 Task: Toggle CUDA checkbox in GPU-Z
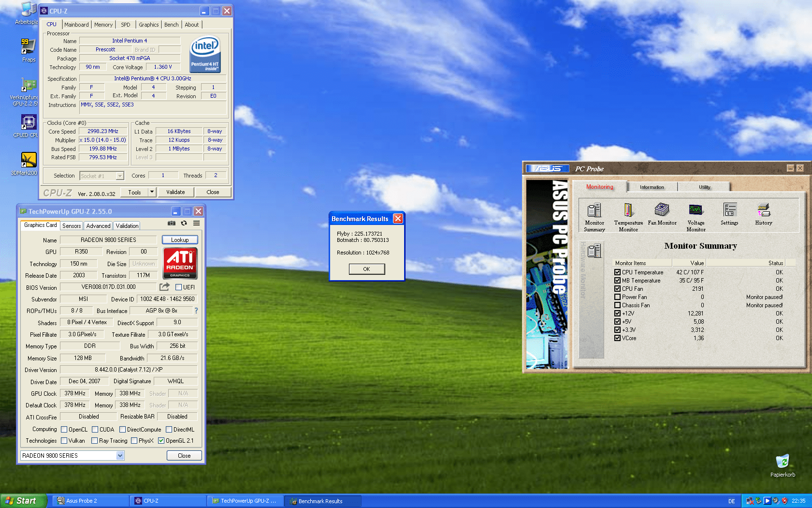[95, 429]
